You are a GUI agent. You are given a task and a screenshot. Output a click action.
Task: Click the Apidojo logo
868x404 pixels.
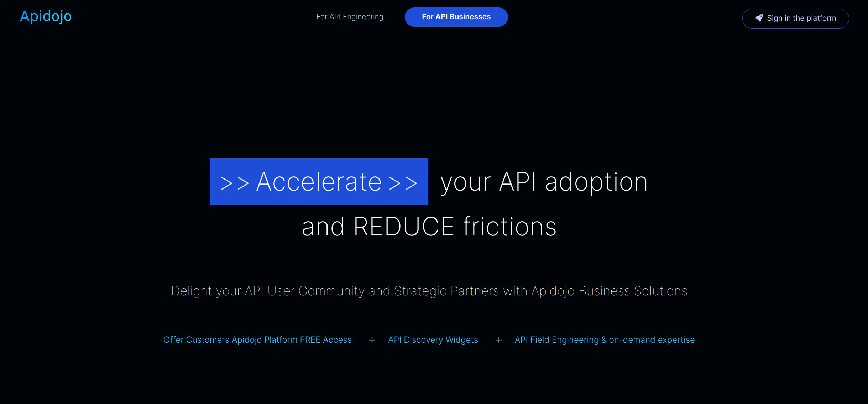pyautogui.click(x=46, y=16)
